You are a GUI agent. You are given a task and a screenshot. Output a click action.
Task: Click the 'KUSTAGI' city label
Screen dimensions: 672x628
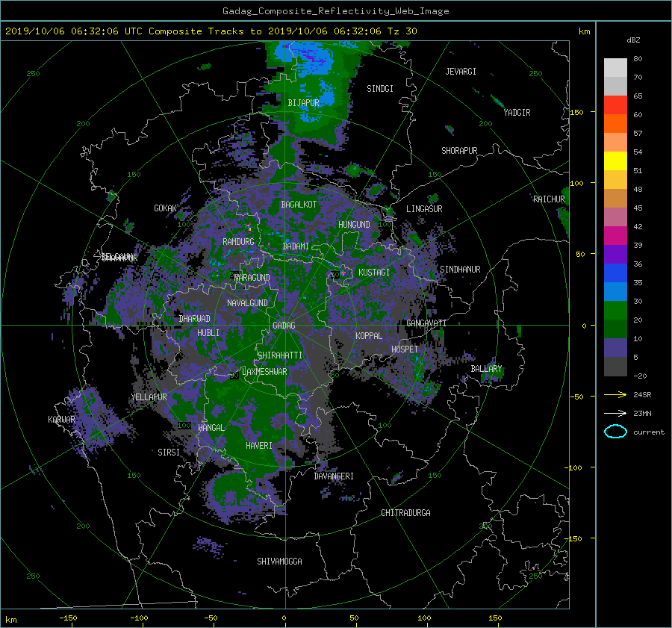[x=374, y=273]
